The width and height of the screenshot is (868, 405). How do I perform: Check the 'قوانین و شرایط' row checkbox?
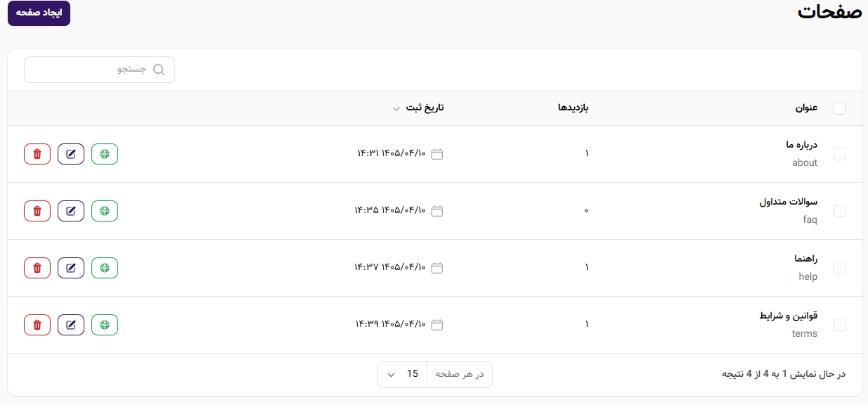tap(840, 325)
